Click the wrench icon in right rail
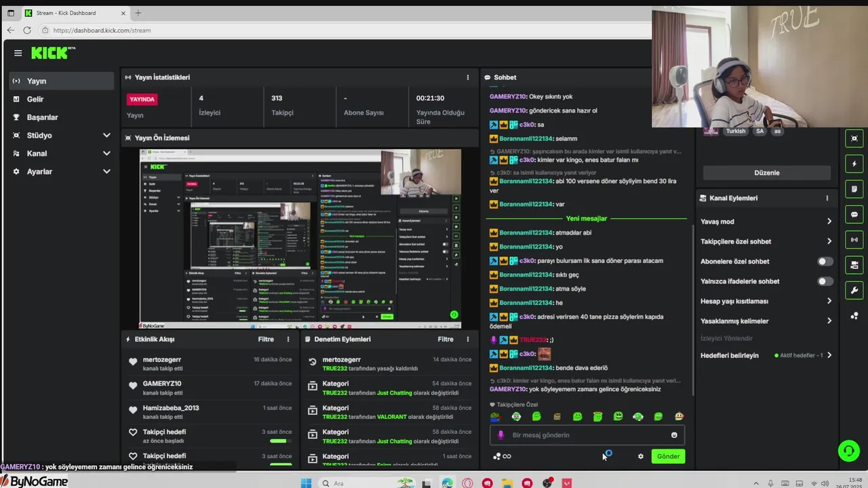 point(854,291)
